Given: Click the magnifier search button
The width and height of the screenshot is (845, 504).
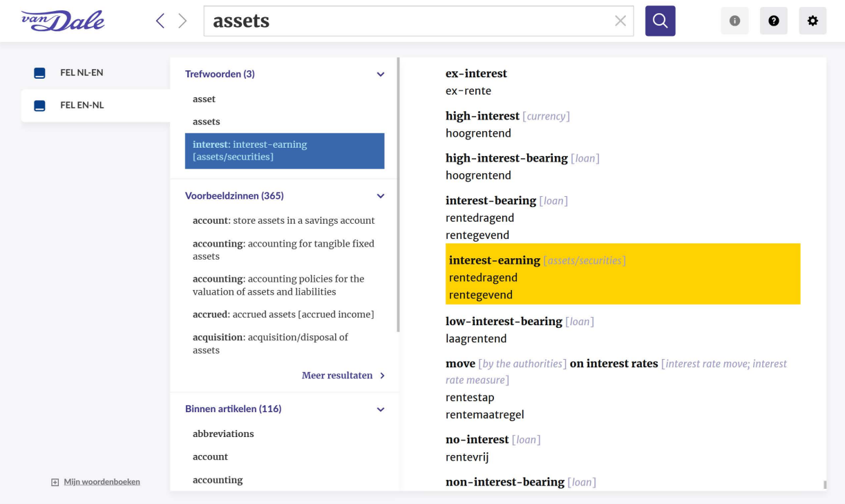Looking at the screenshot, I should click(661, 21).
